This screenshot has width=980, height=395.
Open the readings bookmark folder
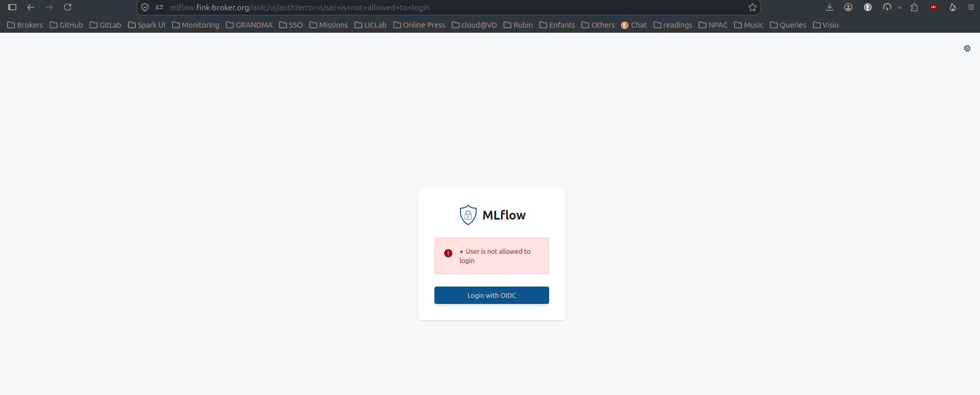pos(673,25)
